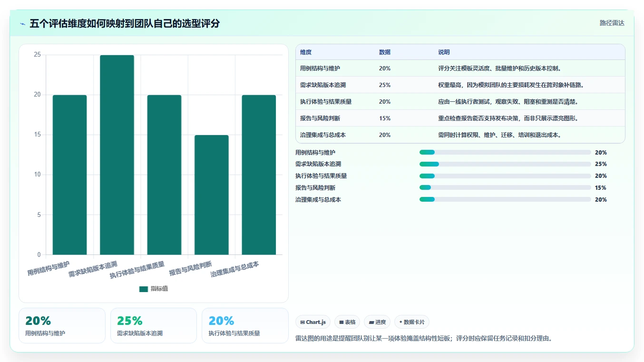This screenshot has height=362, width=644.
Task: Open the 25% 需求缺陷版本追溯 stat card
Action: [x=153, y=325]
